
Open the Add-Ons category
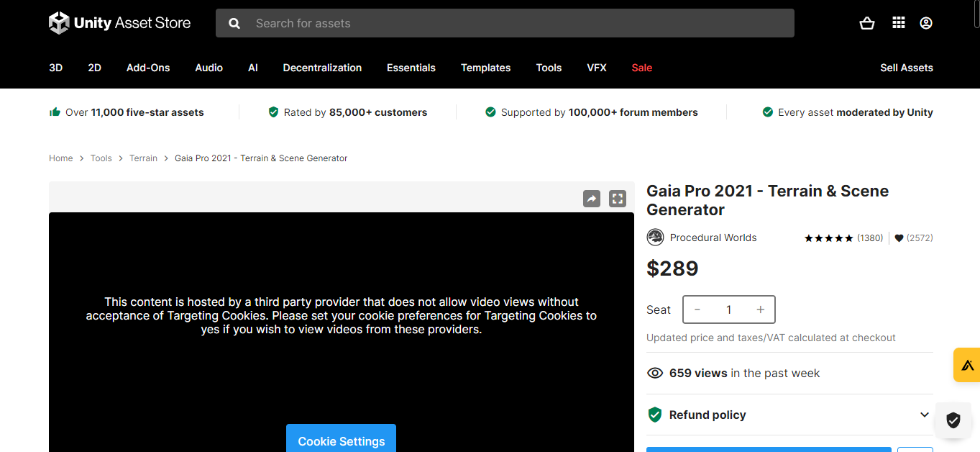pos(148,68)
